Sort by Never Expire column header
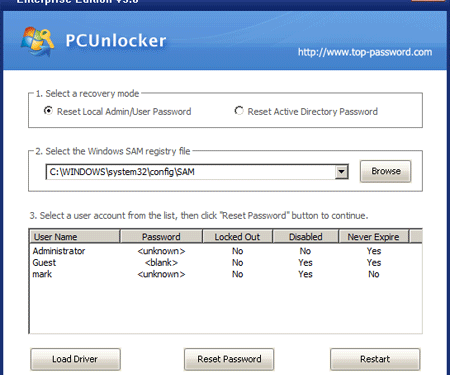The height and width of the screenshot is (375, 450). [373, 237]
